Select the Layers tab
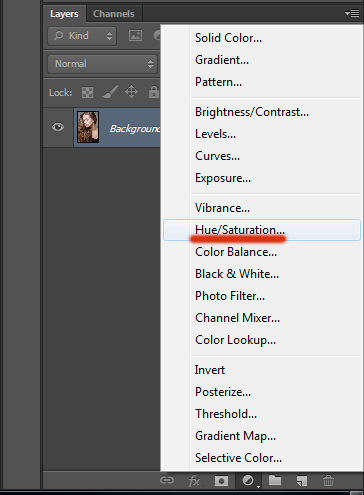 point(64,14)
